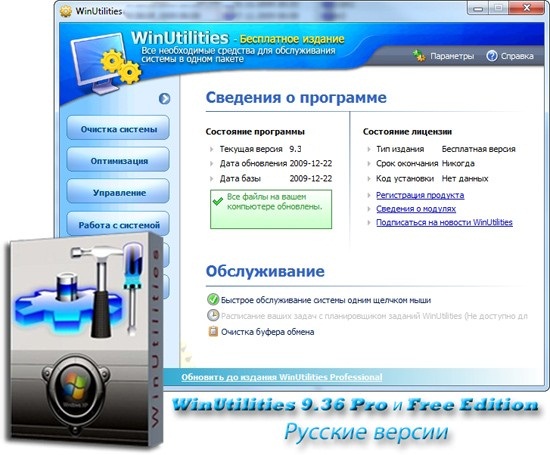Click green check in files-updated status box
Viewport: 550px width, 455px height.
217,201
